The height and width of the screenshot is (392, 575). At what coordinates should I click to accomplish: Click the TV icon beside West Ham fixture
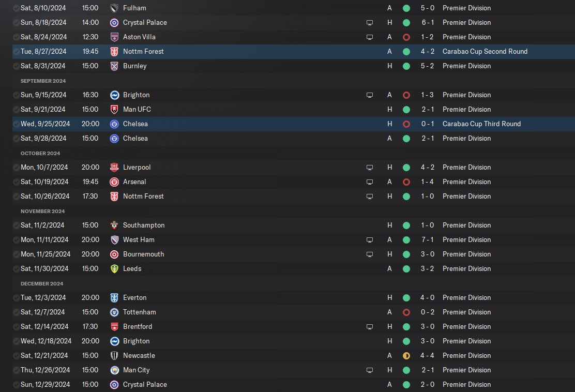coord(370,240)
